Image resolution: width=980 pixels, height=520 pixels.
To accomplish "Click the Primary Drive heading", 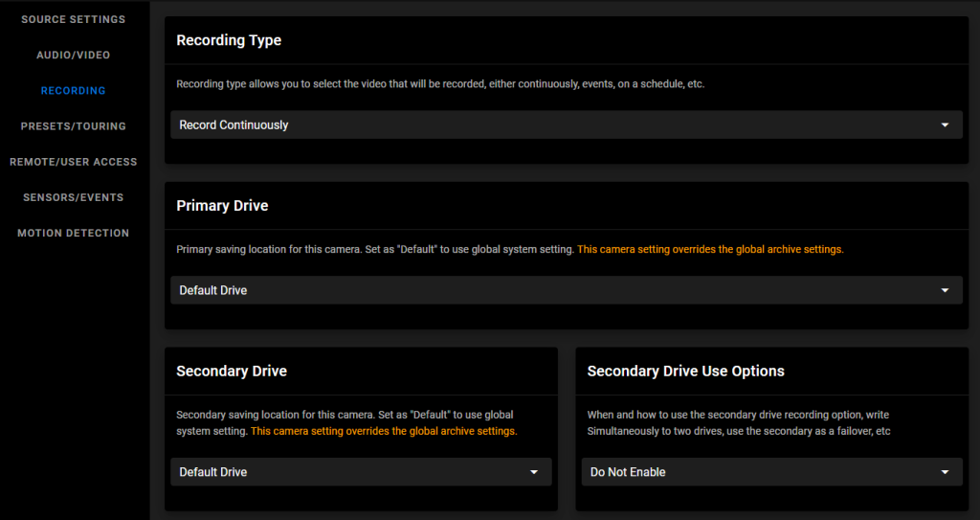I will pos(222,206).
